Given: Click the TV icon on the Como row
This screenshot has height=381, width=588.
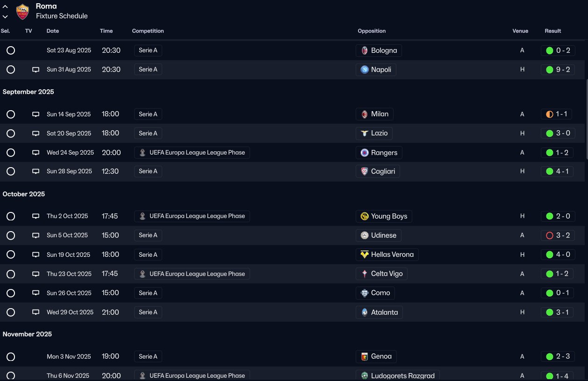Looking at the screenshot, I should coord(36,293).
